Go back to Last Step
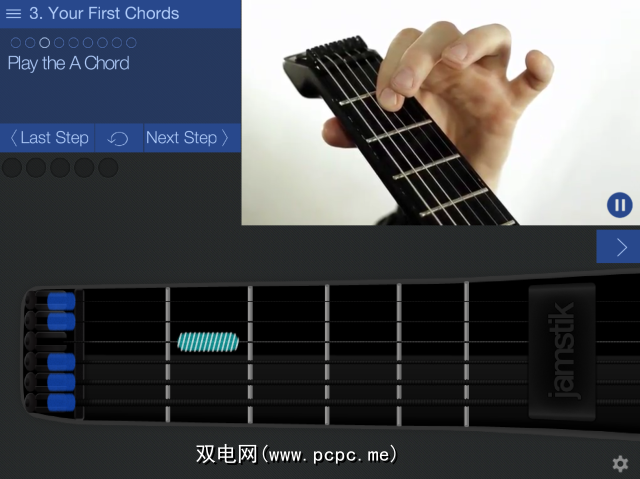Image resolution: width=640 pixels, height=479 pixels. coord(47,138)
